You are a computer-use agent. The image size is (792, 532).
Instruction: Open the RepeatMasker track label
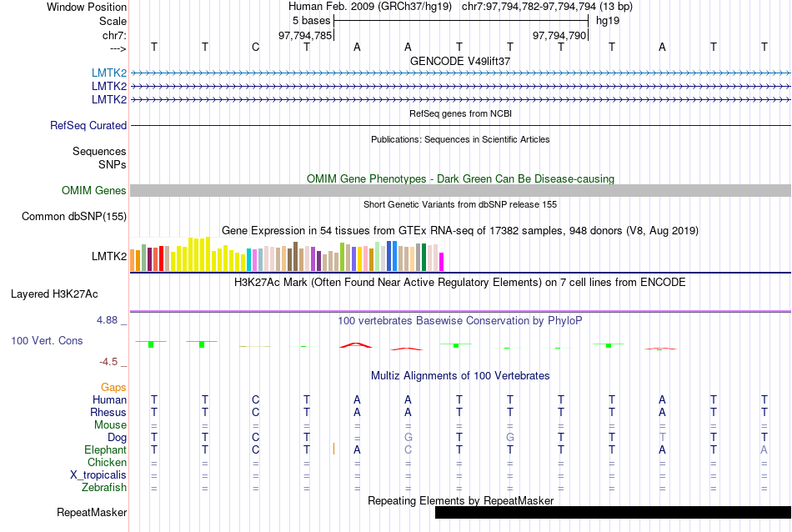point(92,512)
